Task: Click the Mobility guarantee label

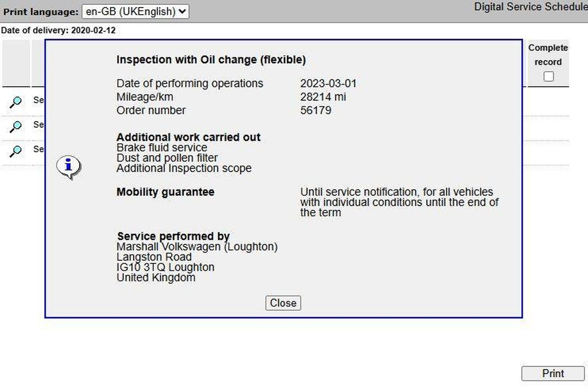Action: tap(165, 192)
